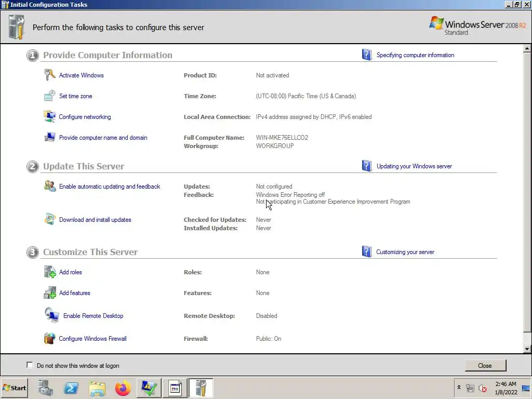532x399 pixels.
Task: Open Windows Explorer from the taskbar
Action: 97,388
